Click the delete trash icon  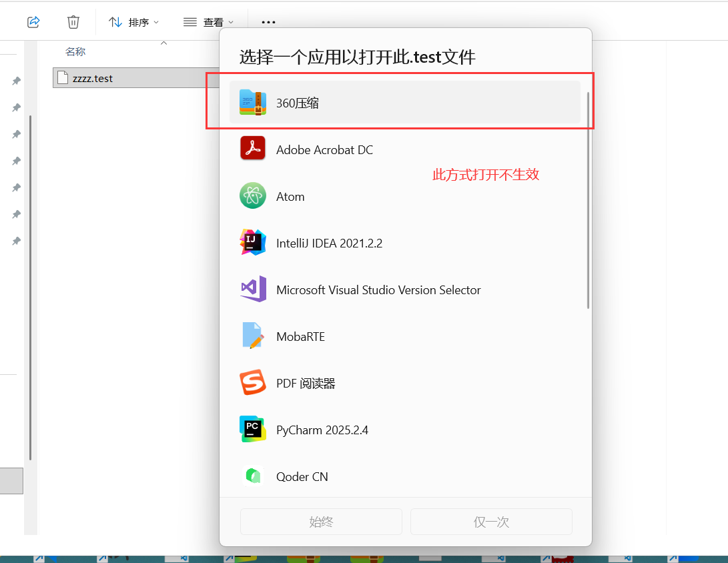(73, 22)
